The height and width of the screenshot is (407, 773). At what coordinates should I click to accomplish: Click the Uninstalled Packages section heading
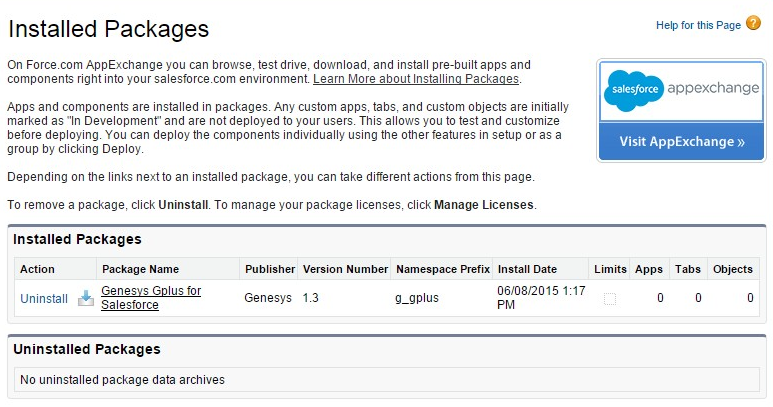point(87,349)
